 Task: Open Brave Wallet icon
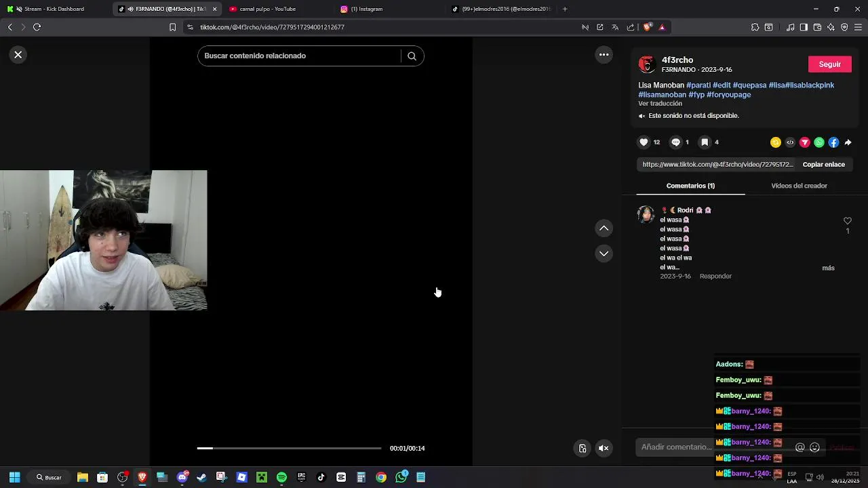click(817, 27)
